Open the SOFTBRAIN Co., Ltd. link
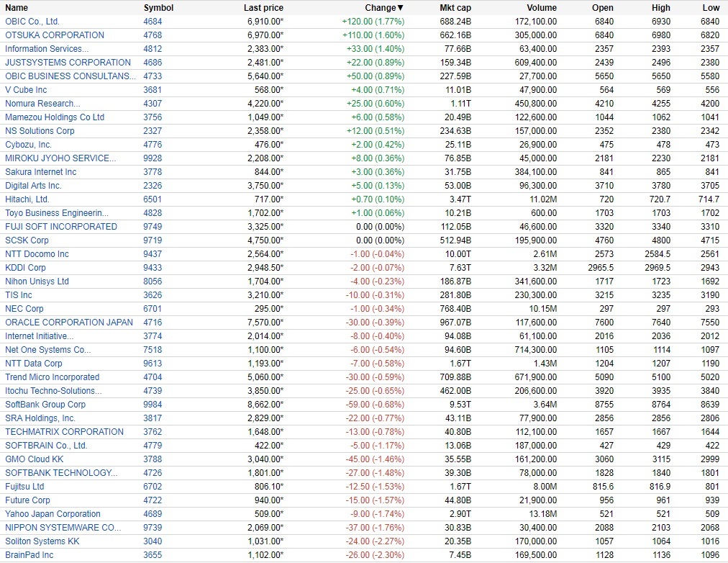This screenshot has height=563, width=728. click(x=46, y=446)
